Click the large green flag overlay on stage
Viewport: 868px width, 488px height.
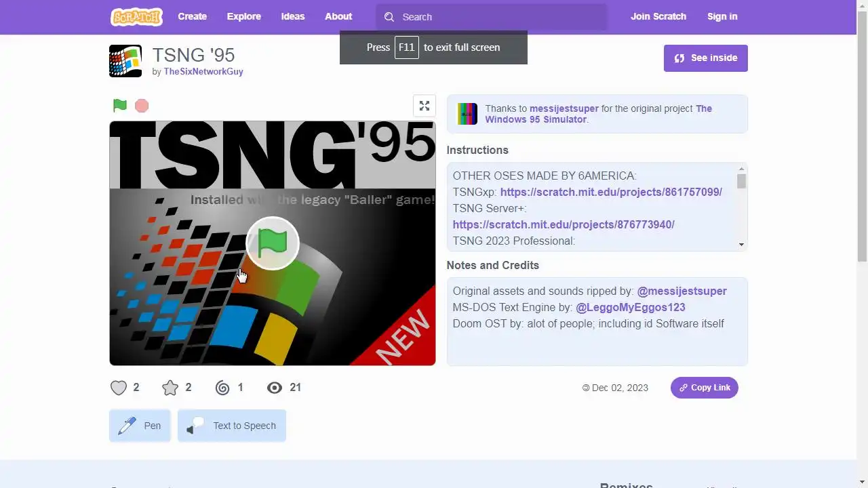(273, 243)
